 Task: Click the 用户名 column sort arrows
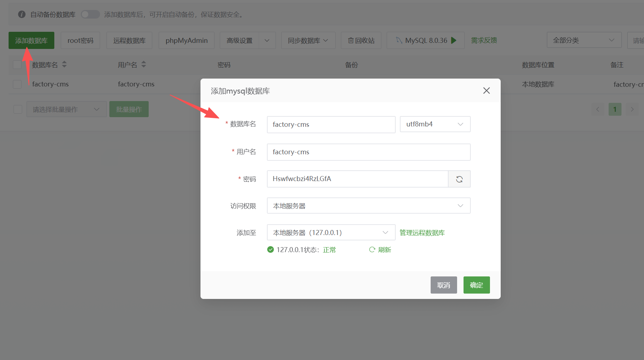[144, 65]
